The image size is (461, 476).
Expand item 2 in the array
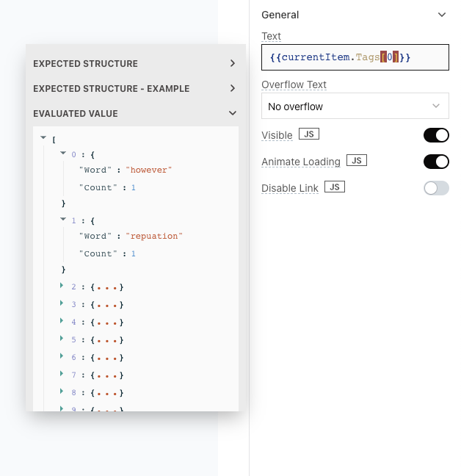click(x=62, y=285)
